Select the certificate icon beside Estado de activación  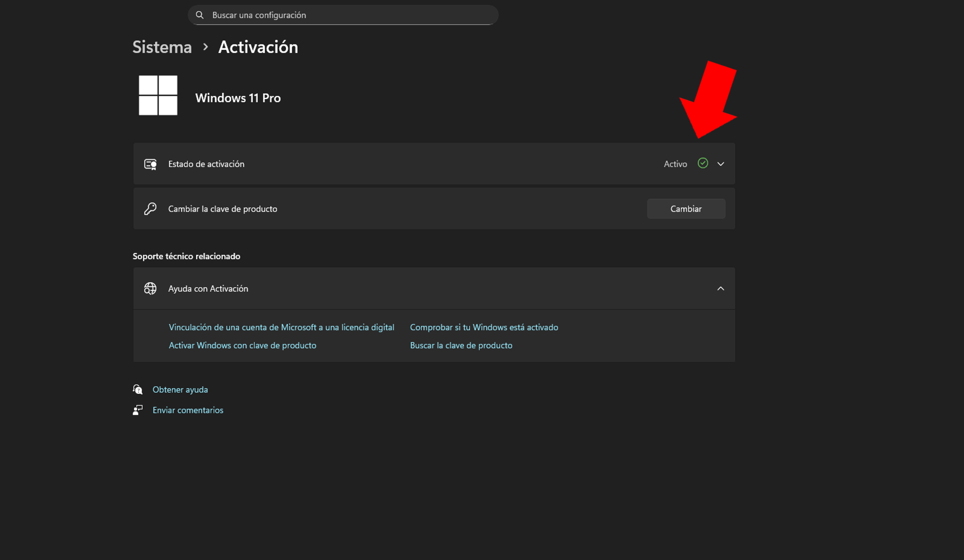coord(150,164)
